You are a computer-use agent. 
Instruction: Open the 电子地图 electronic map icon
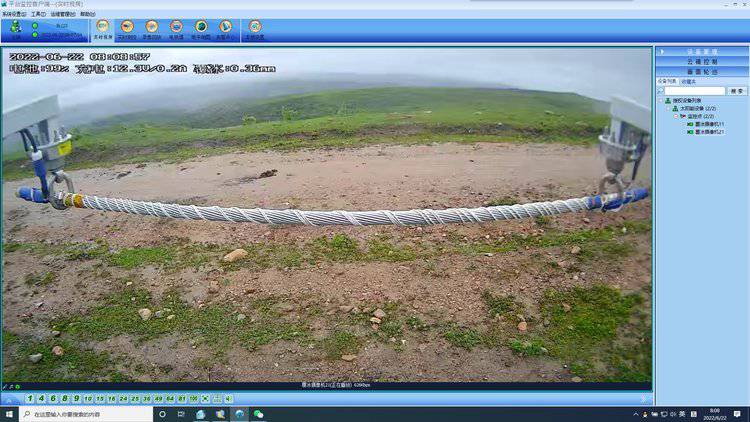click(201, 28)
